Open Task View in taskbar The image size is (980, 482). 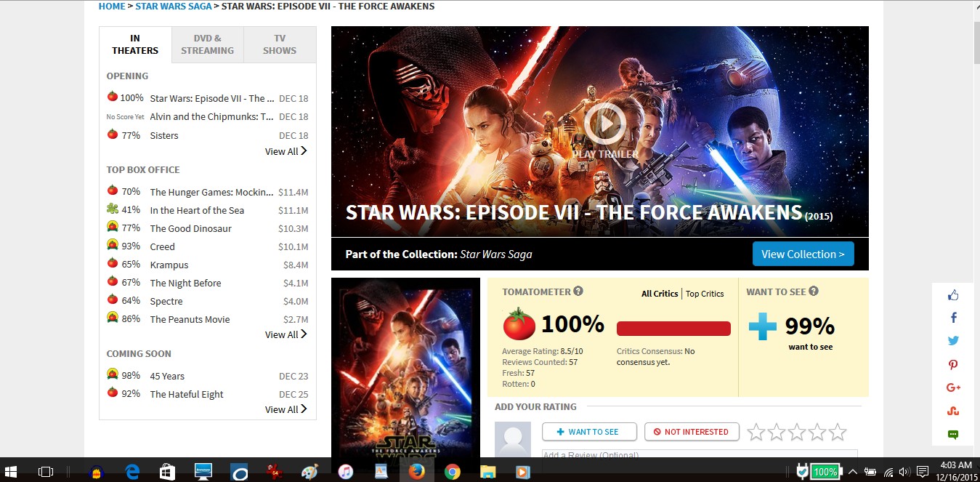tap(46, 472)
